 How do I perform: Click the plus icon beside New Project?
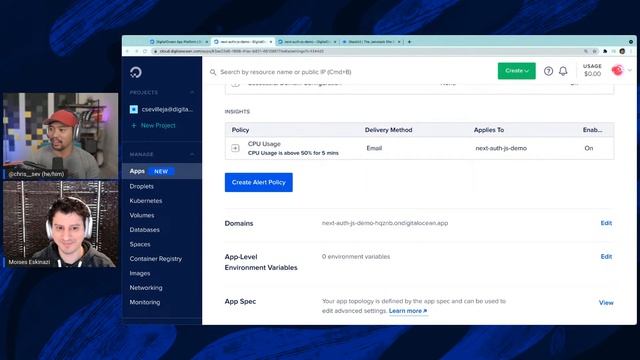pos(133,126)
